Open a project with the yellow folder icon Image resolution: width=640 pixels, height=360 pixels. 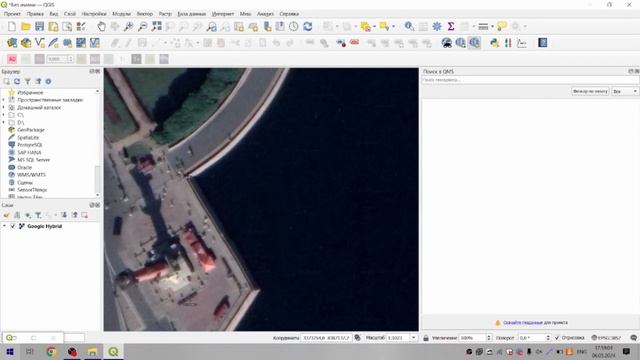coord(26,27)
